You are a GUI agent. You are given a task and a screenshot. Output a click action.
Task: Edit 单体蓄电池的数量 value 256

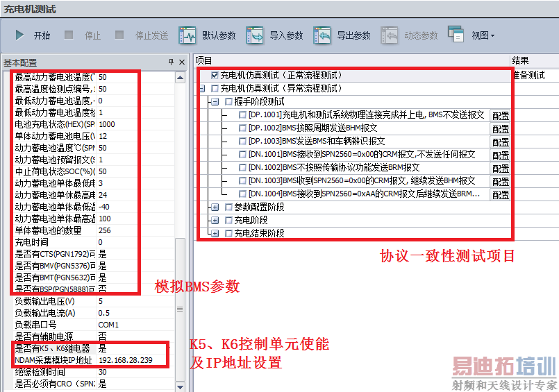135,230
